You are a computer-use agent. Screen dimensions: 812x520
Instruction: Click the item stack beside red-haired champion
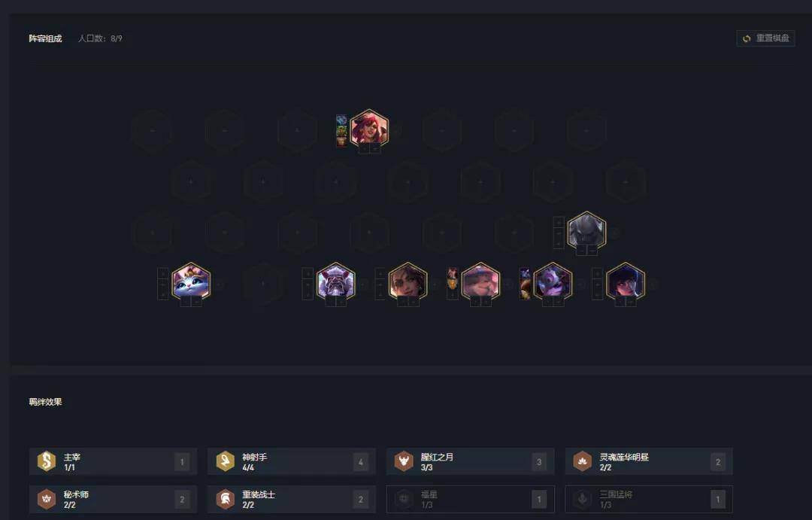341,131
